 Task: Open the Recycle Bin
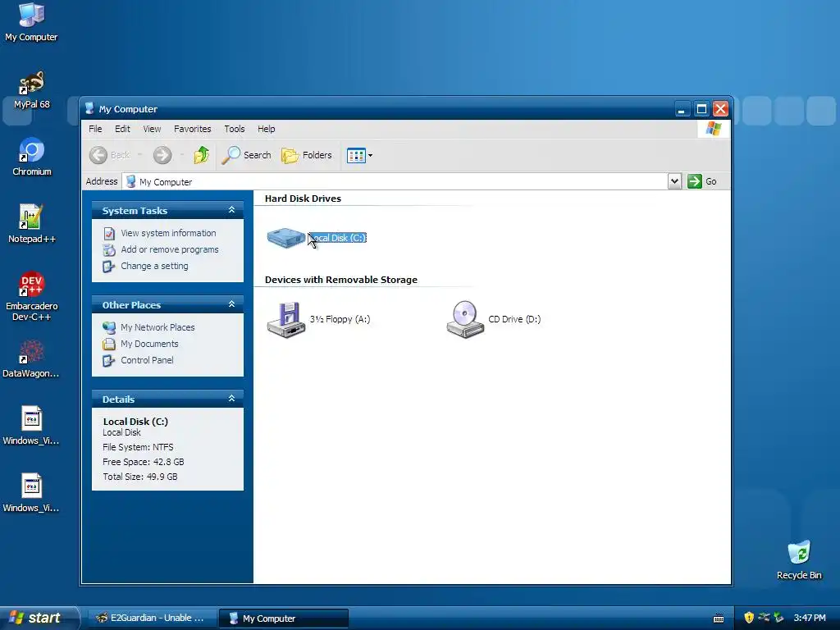(799, 559)
